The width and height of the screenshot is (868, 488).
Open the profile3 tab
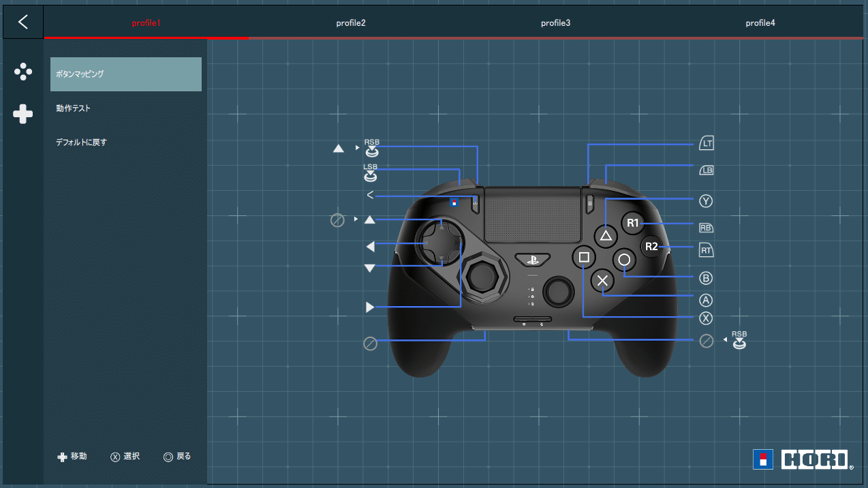(556, 23)
